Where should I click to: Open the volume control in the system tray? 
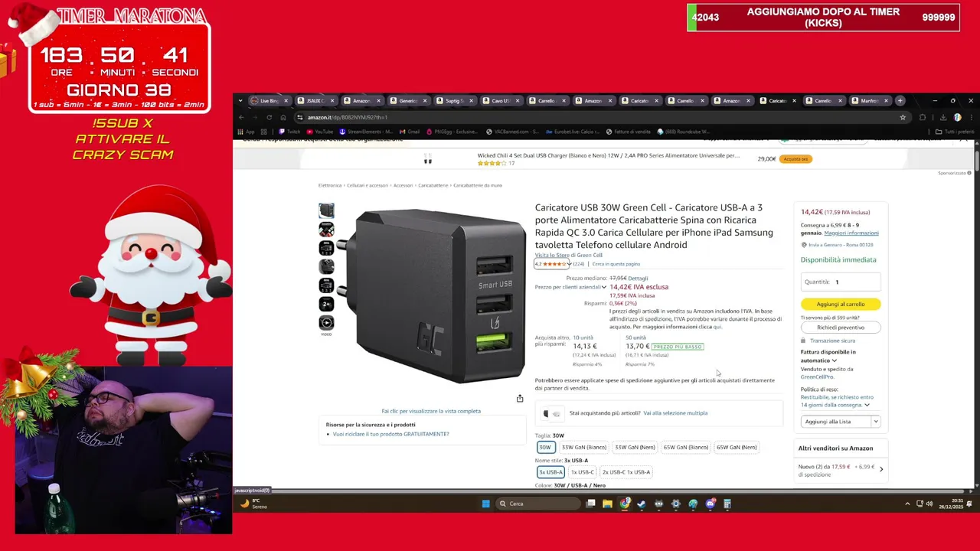point(929,504)
